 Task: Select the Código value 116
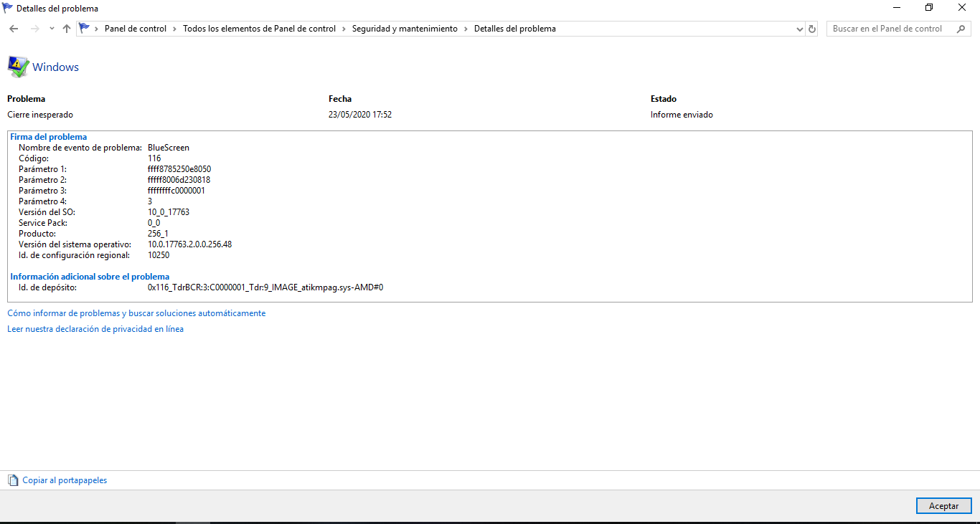pos(154,158)
